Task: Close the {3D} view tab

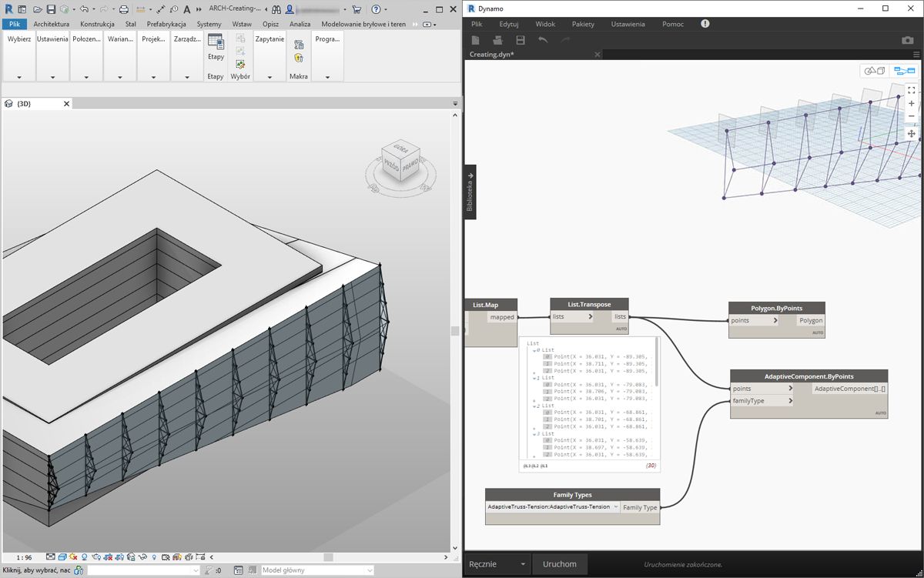Action: (66, 103)
